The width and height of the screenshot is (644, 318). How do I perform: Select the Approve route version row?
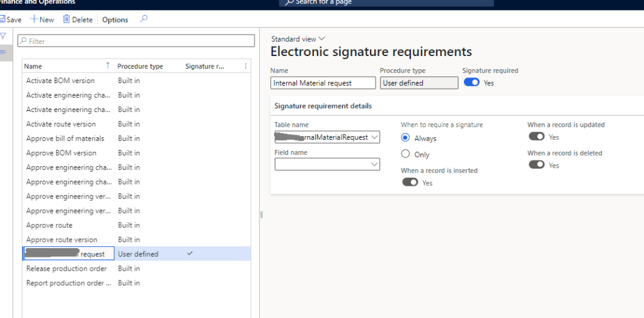click(x=62, y=239)
